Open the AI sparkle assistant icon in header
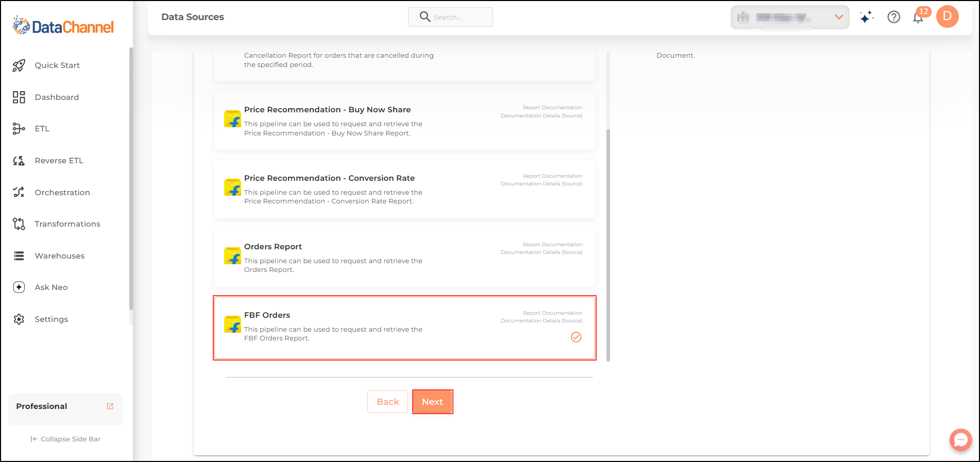 (867, 17)
